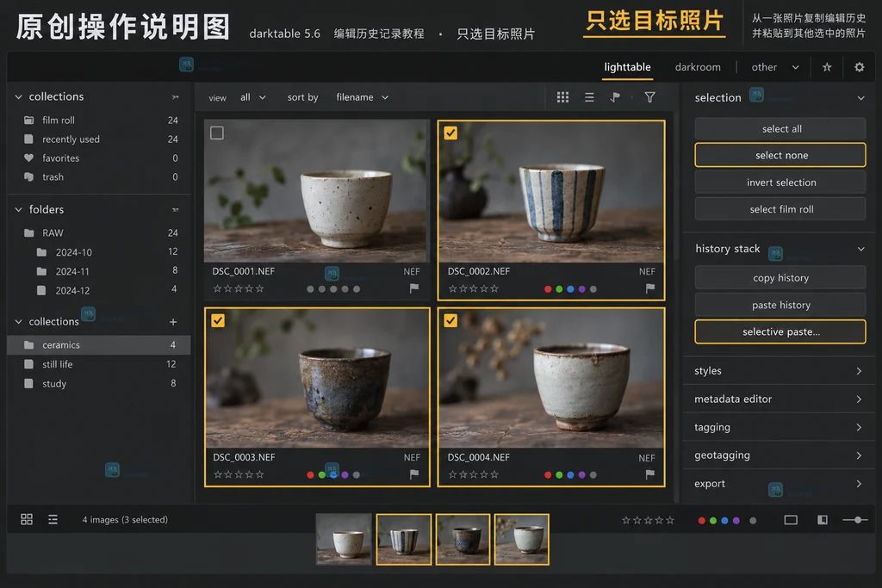The height and width of the screenshot is (588, 882).
Task: Open the filter funnel icon
Action: [x=649, y=97]
